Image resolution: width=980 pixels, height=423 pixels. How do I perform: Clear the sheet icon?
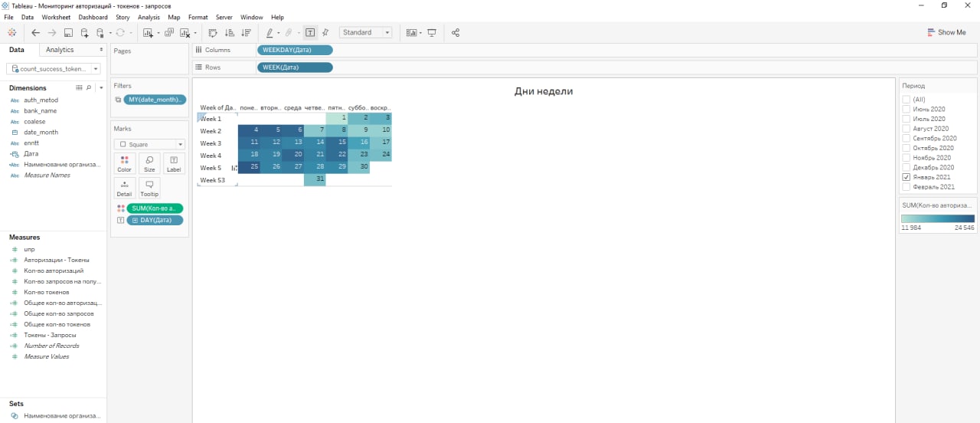(x=185, y=33)
